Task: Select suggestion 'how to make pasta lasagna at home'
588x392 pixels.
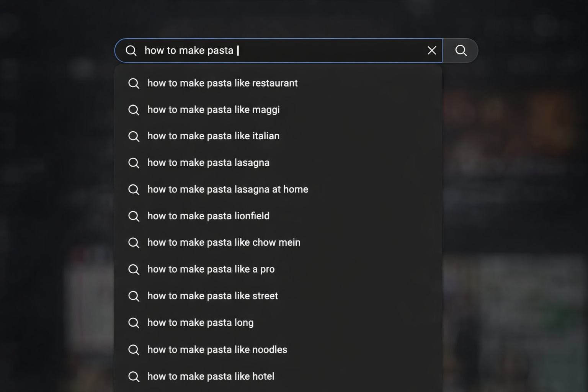Action: pos(228,189)
